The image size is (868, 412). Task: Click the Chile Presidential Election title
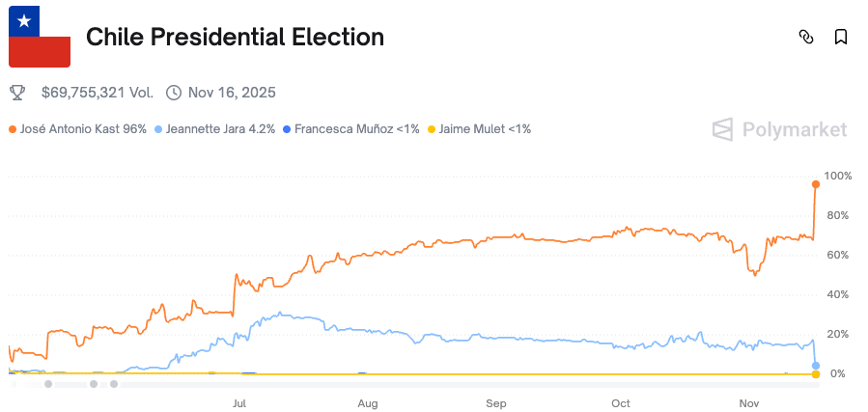coord(235,37)
